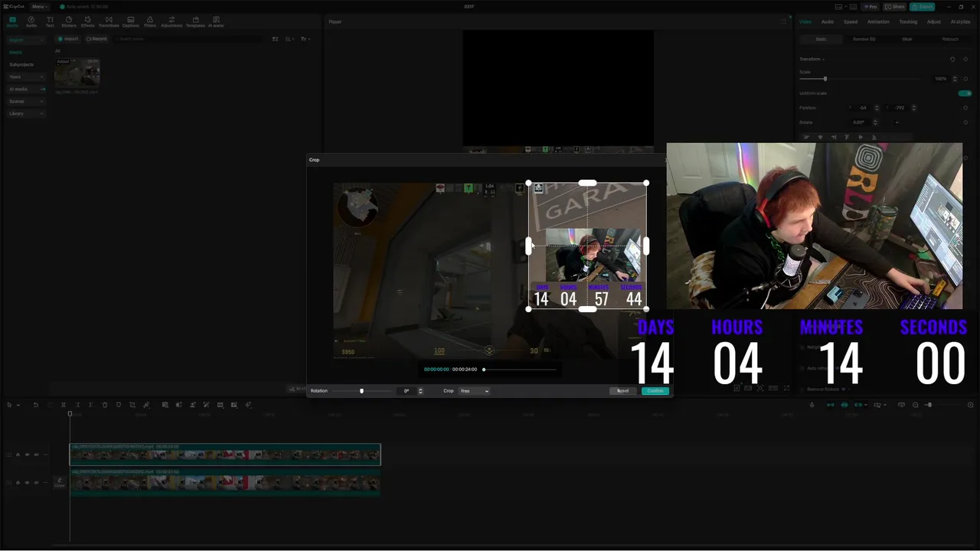
Task: Add a keyframe for Rotate
Action: (965, 122)
